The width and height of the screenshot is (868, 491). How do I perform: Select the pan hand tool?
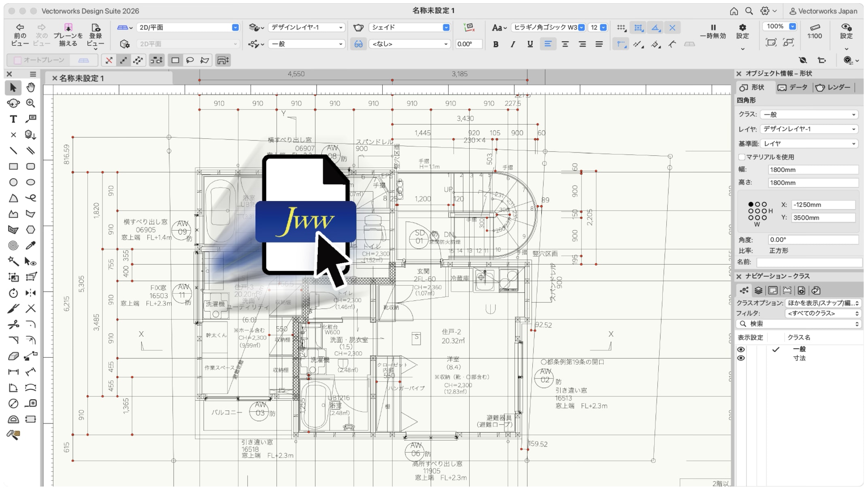click(30, 87)
